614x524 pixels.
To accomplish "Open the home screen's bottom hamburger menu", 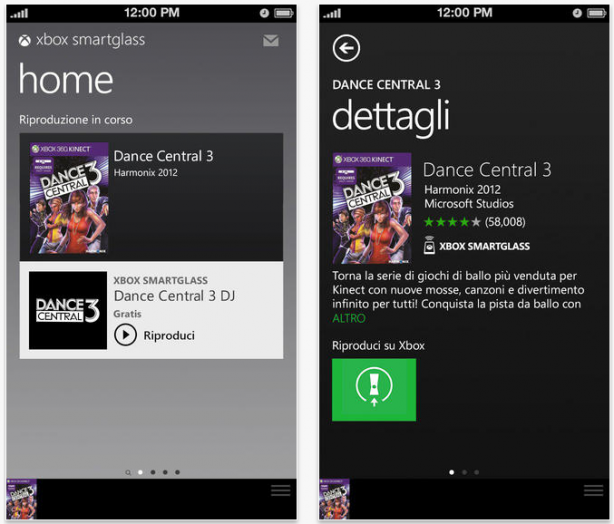I will [x=280, y=490].
